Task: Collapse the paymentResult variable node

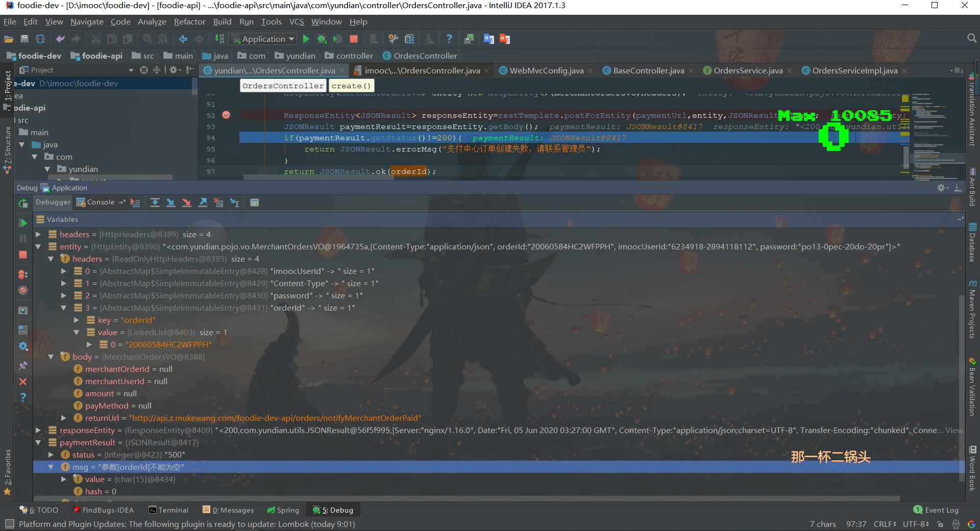Action: point(38,443)
